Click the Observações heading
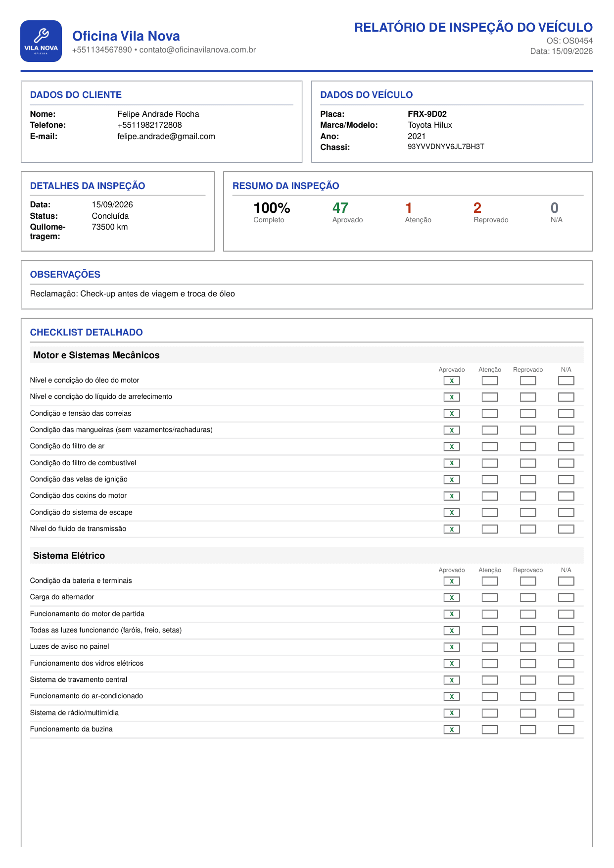Screen dimensions: 614x868 [x=65, y=275]
